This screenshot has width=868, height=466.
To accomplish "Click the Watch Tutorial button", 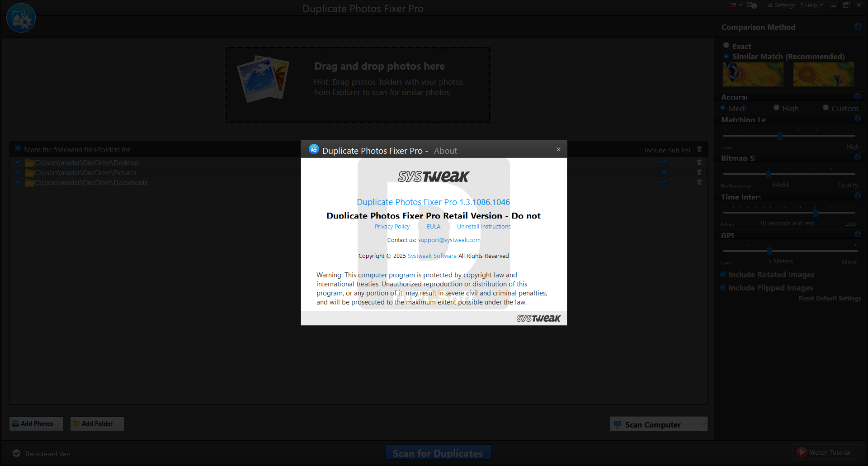I will click(x=826, y=452).
